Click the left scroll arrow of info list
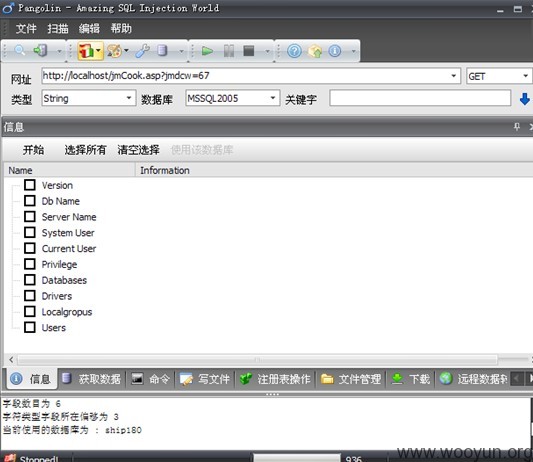Screen dimensions: 533x462 (x=11, y=359)
